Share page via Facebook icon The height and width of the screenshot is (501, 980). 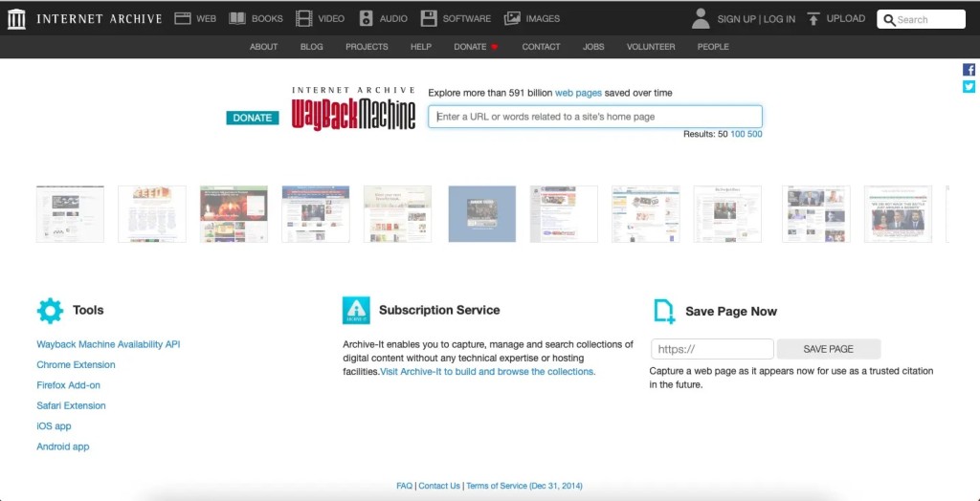point(969,70)
